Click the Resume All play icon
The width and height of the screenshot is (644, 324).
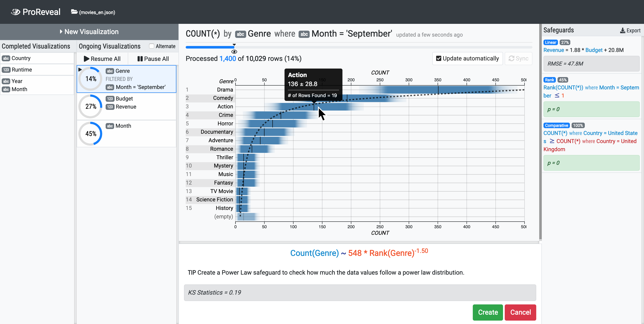click(86, 59)
